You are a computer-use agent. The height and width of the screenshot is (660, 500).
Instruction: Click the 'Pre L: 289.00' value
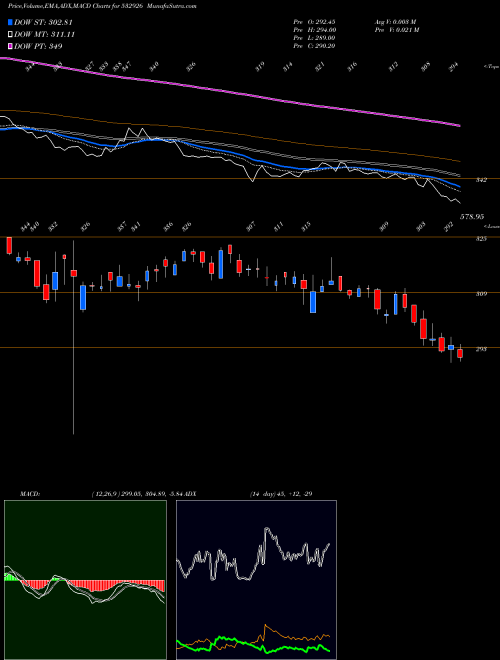(314, 38)
